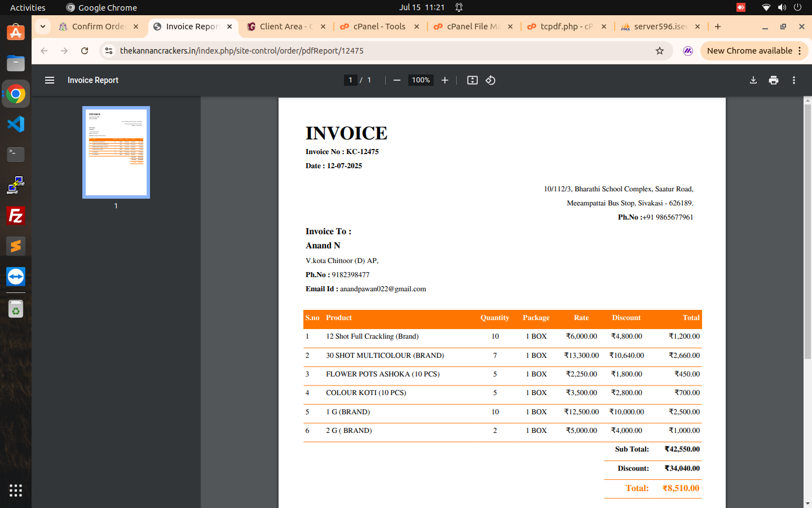Switch to the Client Area tab

coord(286,27)
